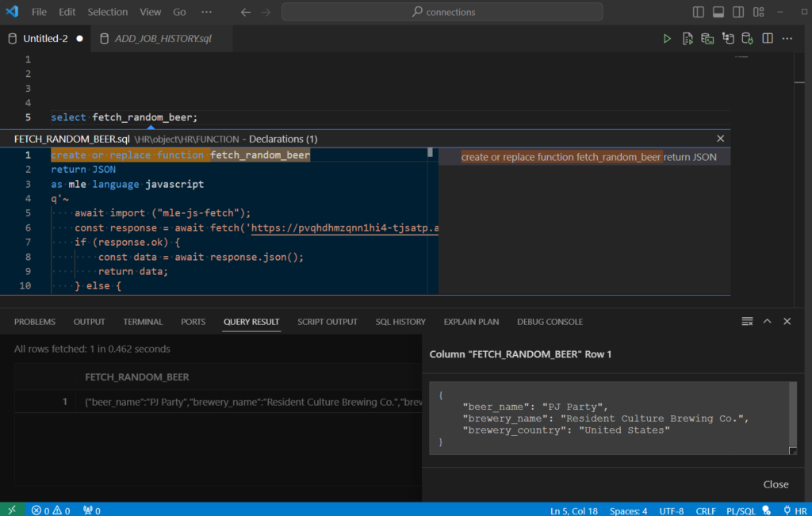Click the Explain Plan tree database icon
The width and height of the screenshot is (812, 516).
coord(727,38)
